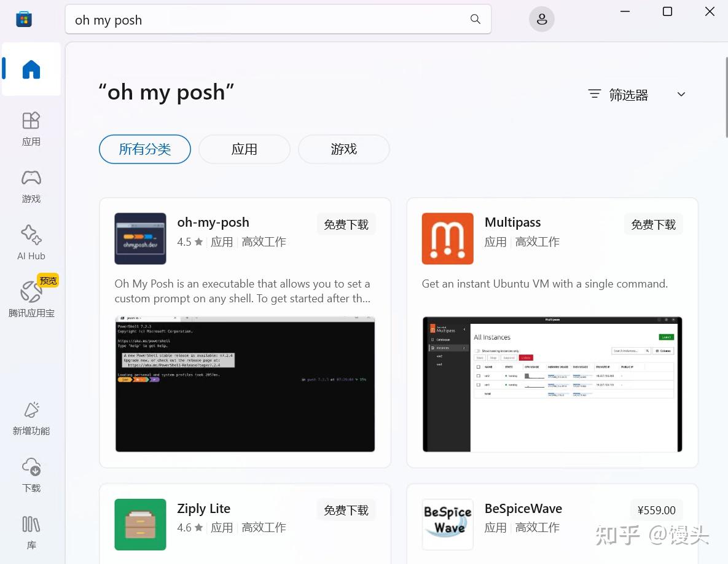Switch to the Apps (应用) filter tab
This screenshot has height=564, width=728.
tap(245, 149)
